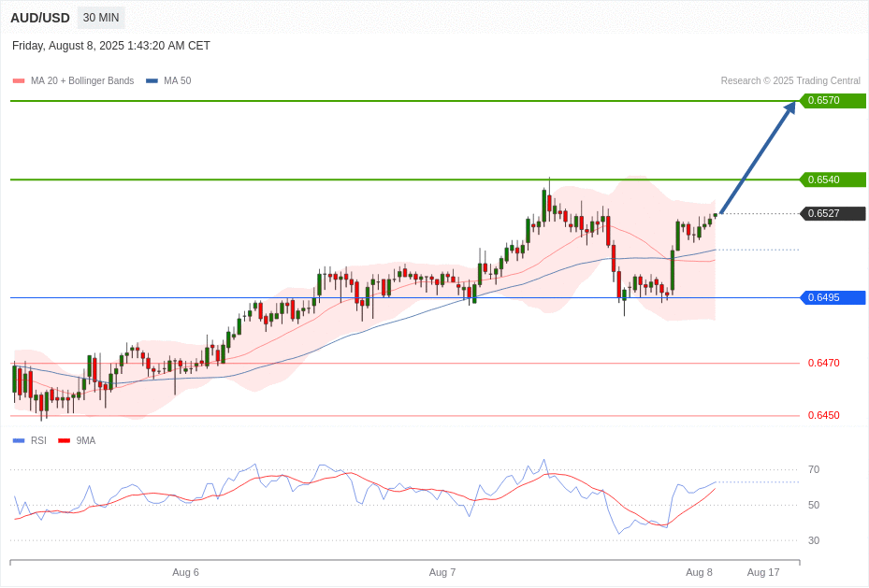Select the 30 MIN timeframe badge
Screen dimensions: 869x588
[x=101, y=18]
